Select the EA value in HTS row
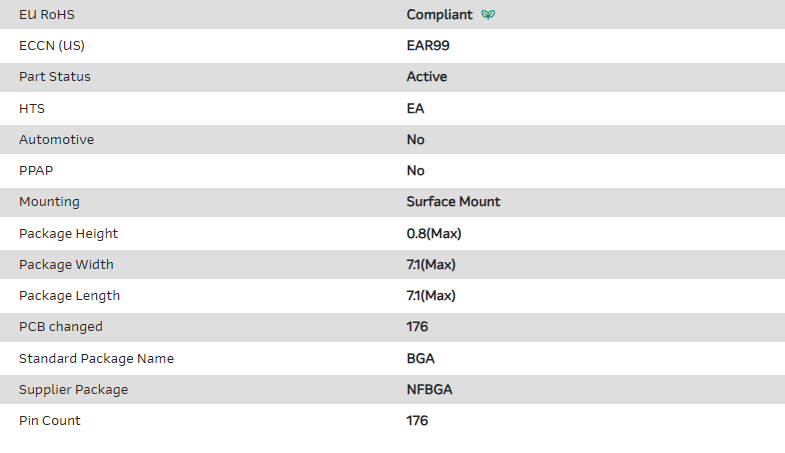The image size is (785, 453). click(x=415, y=109)
